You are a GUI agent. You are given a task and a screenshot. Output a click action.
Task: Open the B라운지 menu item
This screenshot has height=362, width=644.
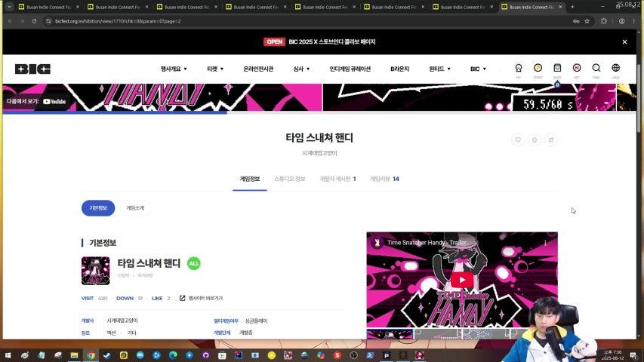click(399, 69)
